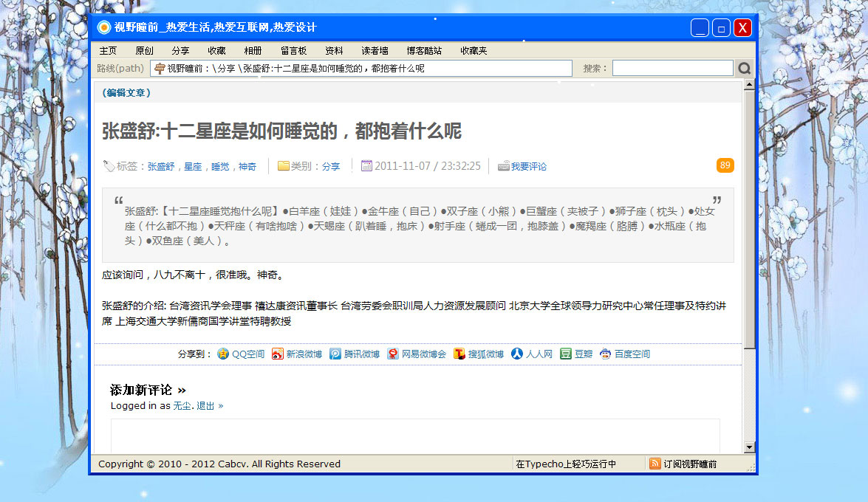
Task: Click the 星座 tag link
Action: (x=193, y=167)
